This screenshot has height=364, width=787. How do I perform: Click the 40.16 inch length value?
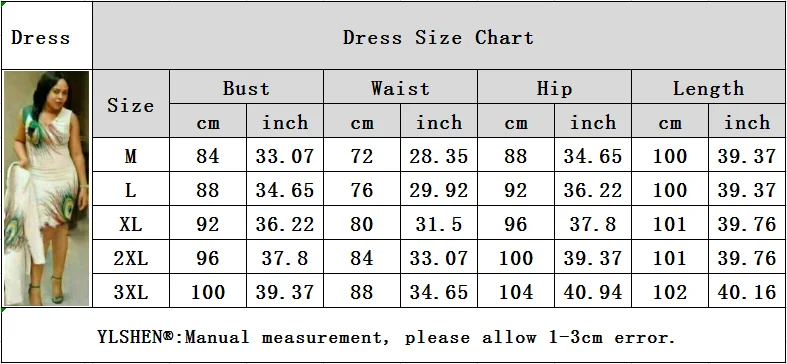tap(747, 292)
